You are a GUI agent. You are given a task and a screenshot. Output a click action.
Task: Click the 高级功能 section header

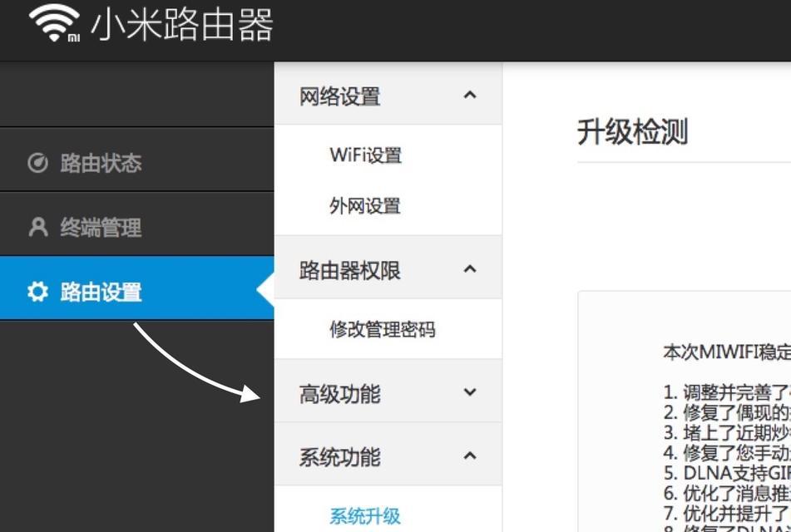pyautogui.click(x=388, y=391)
